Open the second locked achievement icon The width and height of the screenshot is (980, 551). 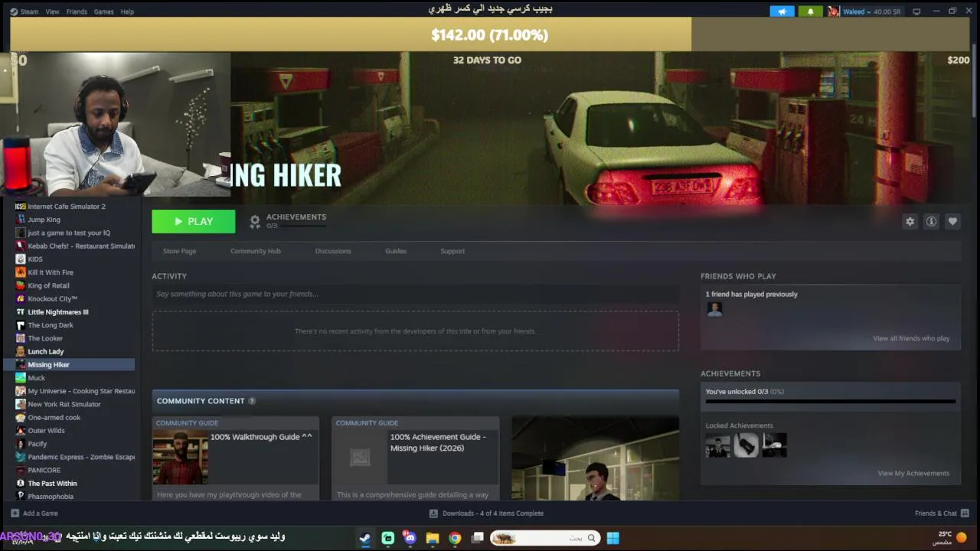[x=746, y=445]
